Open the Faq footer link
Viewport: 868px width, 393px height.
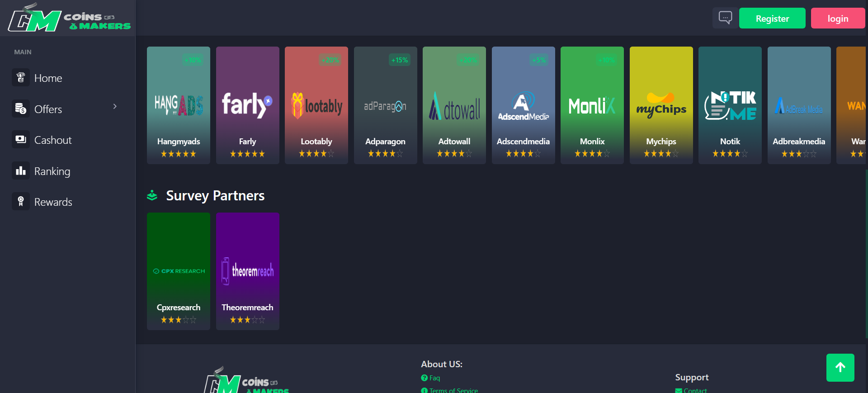point(434,378)
